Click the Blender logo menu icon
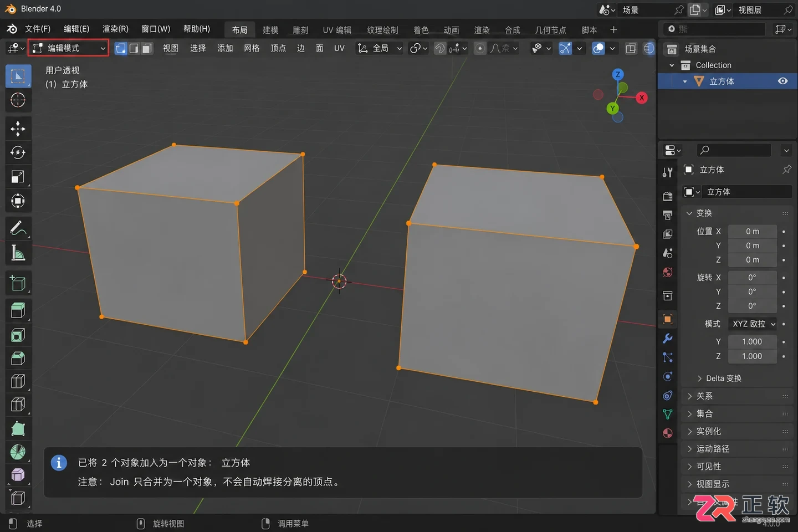This screenshot has width=798, height=532. 12,29
